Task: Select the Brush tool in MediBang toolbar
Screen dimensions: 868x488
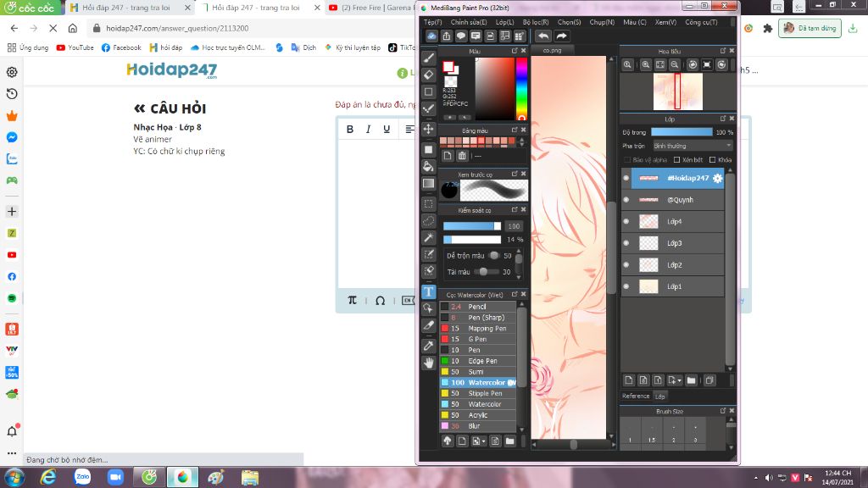Action: [428, 58]
